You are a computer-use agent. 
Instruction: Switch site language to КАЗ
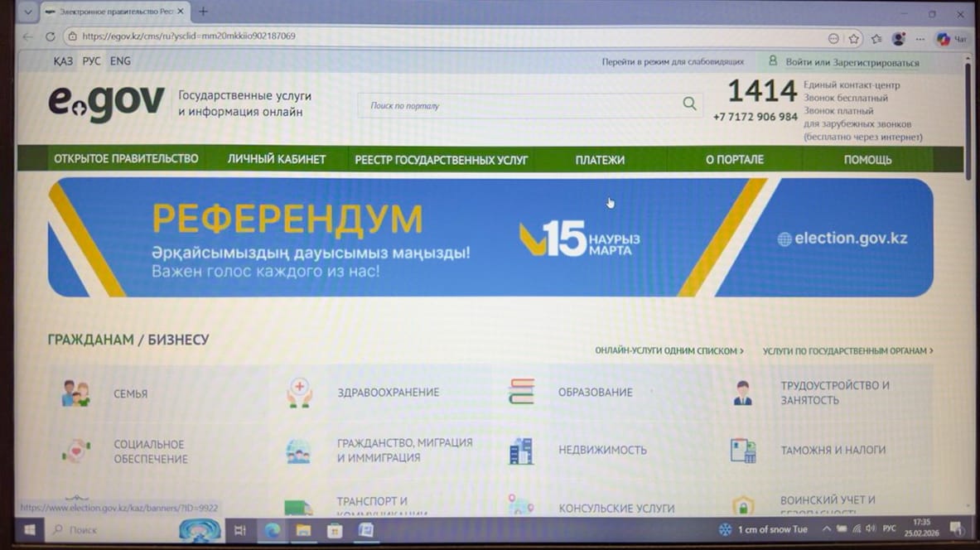tap(63, 61)
